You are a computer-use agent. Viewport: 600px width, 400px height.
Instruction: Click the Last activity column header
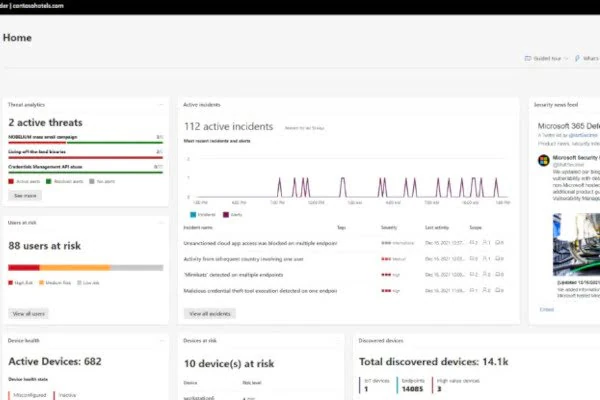pyautogui.click(x=437, y=227)
